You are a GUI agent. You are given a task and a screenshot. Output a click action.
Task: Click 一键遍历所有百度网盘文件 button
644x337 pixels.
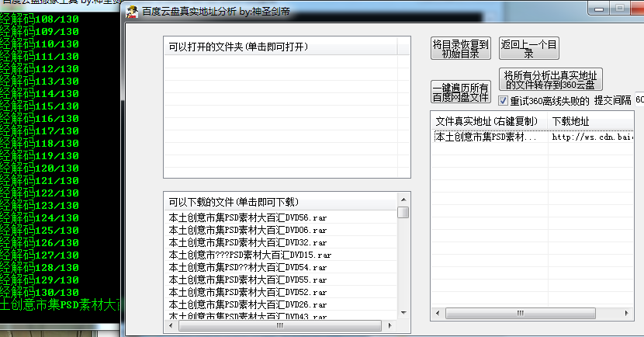460,92
